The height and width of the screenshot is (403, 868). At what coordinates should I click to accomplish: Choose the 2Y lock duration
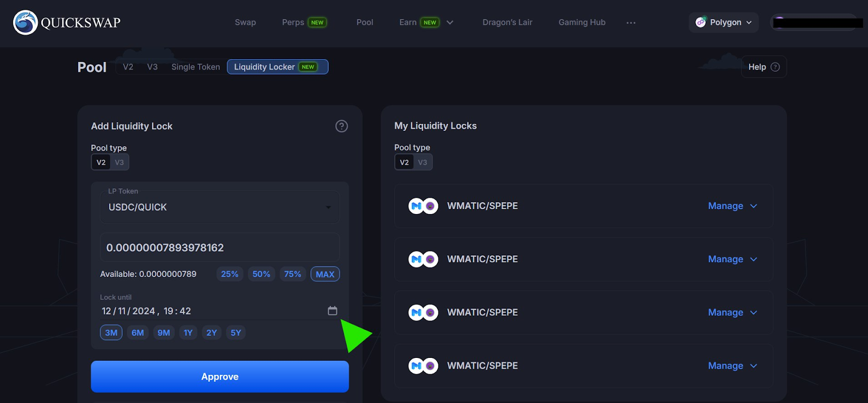(212, 332)
